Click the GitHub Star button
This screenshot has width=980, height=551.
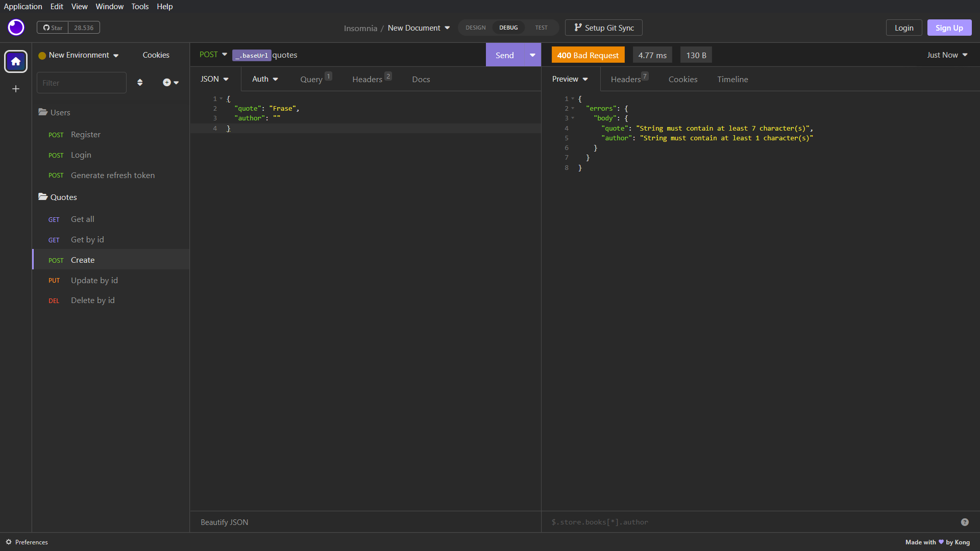[x=53, y=28]
